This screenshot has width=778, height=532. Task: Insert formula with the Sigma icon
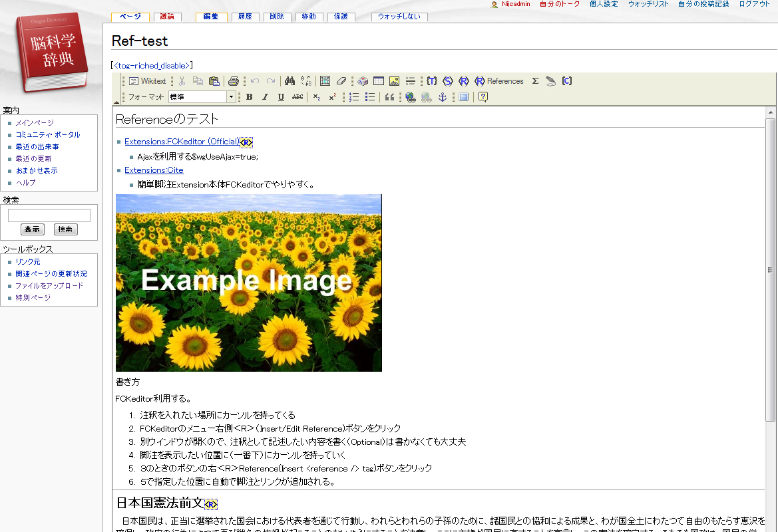click(535, 81)
